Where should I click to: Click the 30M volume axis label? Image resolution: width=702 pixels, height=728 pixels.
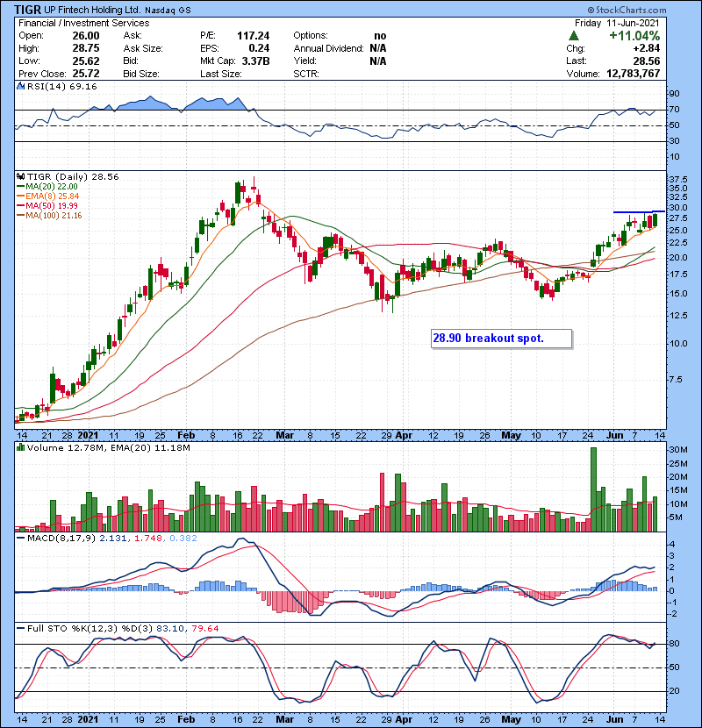678,449
